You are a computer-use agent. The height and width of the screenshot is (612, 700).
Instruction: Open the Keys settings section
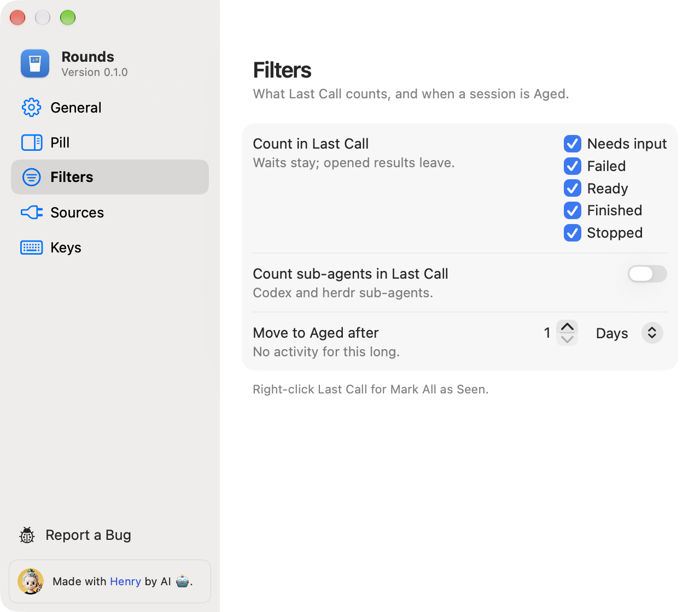pyautogui.click(x=110, y=248)
